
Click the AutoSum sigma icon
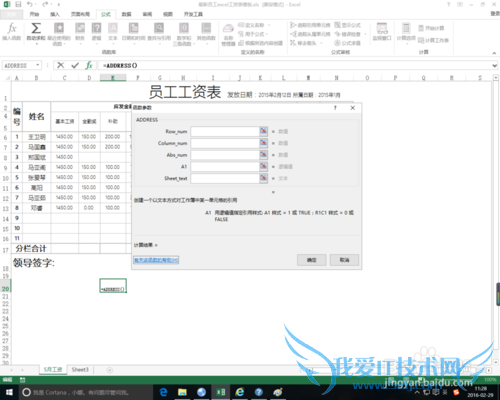(36, 28)
